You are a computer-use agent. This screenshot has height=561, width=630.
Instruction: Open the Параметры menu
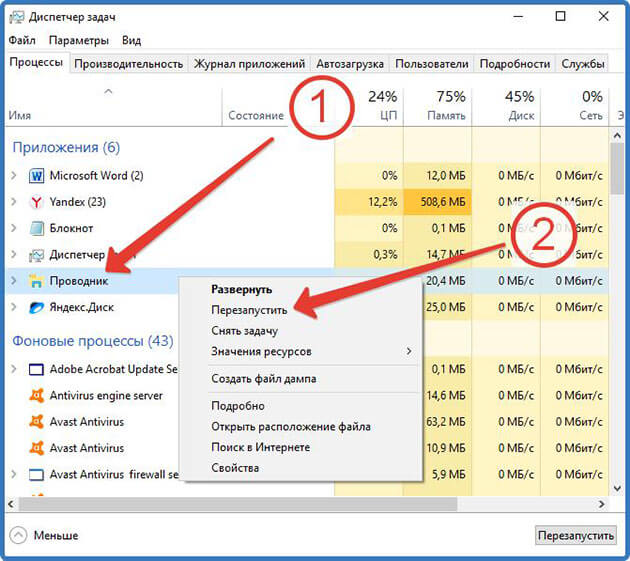pyautogui.click(x=79, y=41)
